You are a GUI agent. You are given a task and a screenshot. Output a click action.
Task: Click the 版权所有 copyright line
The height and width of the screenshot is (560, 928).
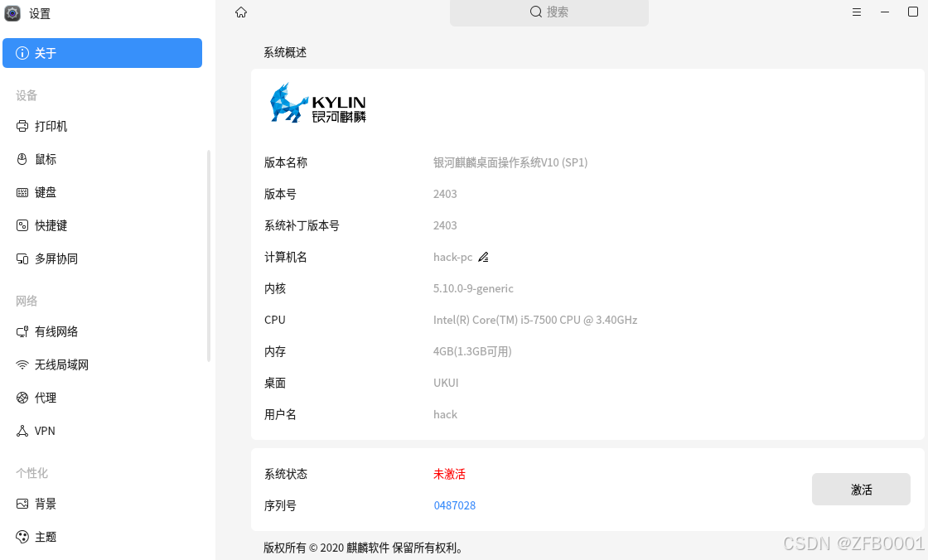(x=363, y=548)
